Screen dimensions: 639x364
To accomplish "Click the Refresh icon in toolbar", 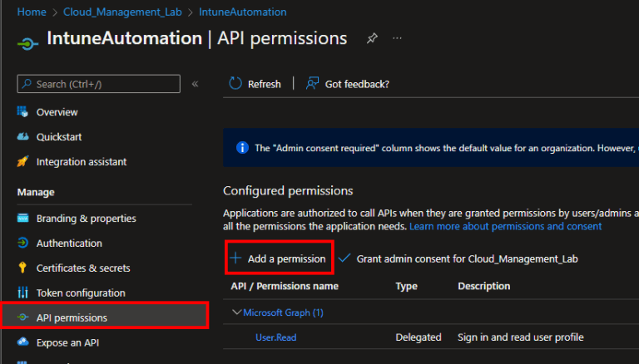I will coord(235,84).
